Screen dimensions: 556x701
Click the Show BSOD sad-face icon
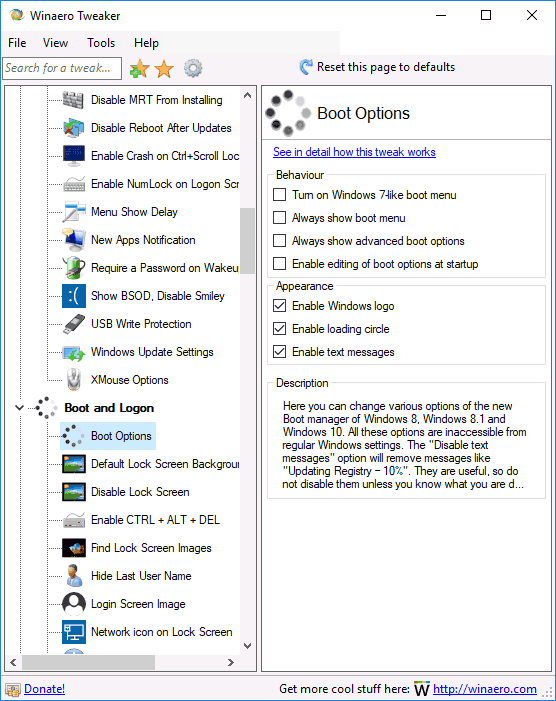tap(73, 296)
